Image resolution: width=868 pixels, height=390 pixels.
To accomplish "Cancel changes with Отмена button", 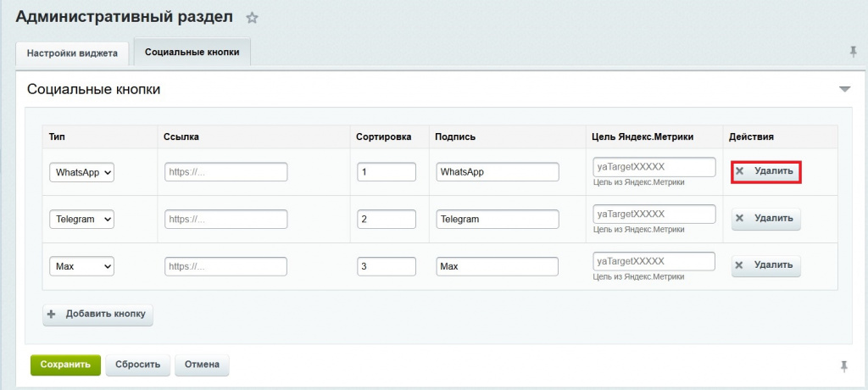I will tap(202, 365).
